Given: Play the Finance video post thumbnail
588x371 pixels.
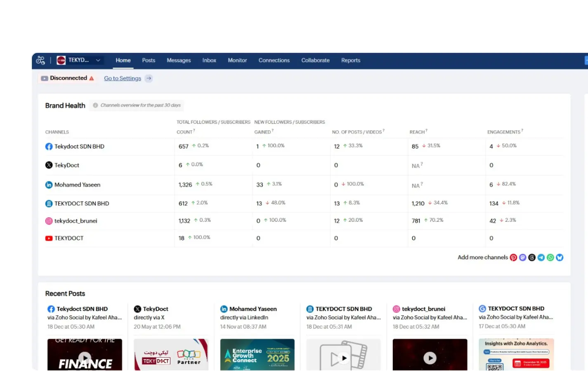Looking at the screenshot, I should [x=85, y=357].
